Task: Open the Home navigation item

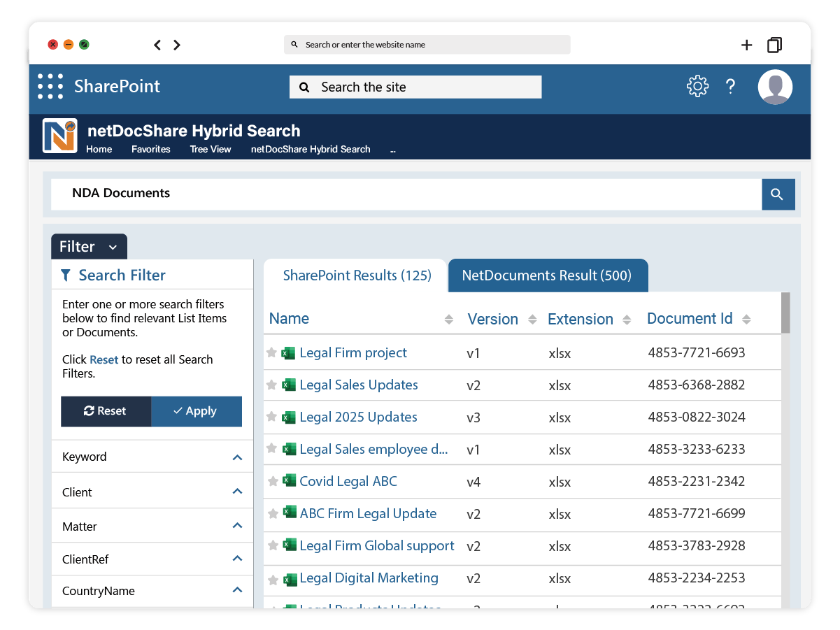Action: tap(99, 149)
